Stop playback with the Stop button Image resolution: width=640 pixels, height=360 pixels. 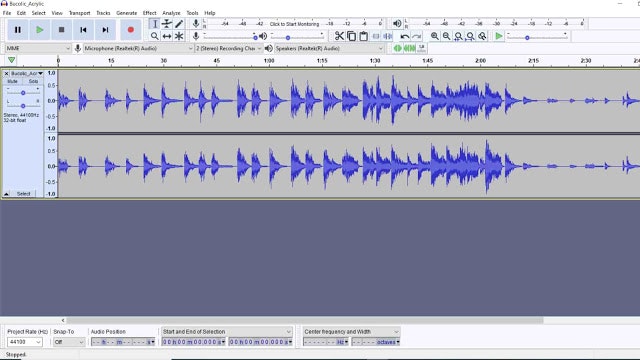pyautogui.click(x=62, y=30)
